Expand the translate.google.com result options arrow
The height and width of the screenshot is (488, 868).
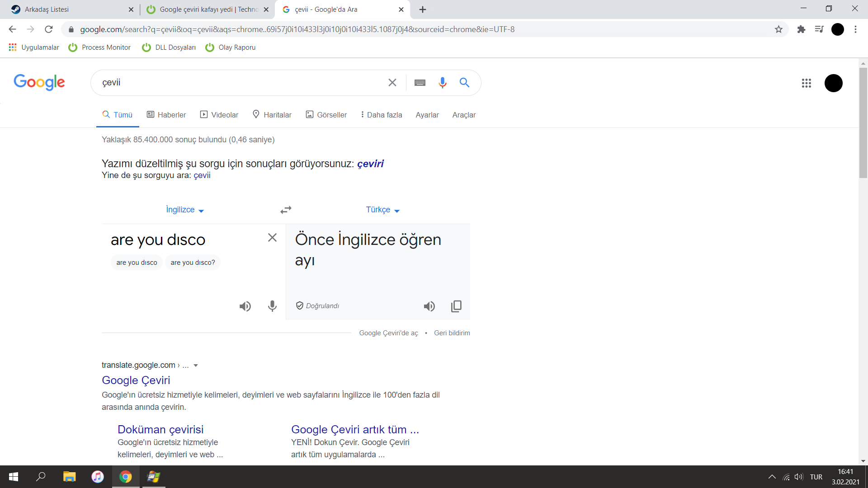tap(196, 366)
